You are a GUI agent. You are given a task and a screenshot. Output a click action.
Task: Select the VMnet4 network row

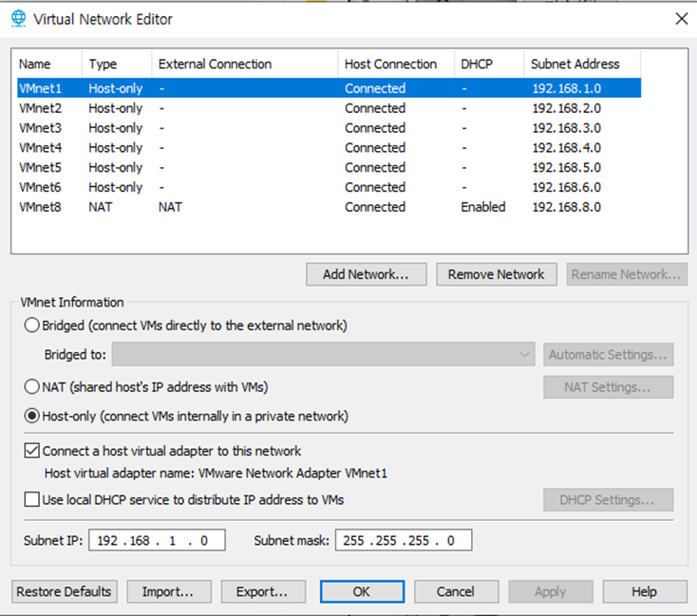click(x=329, y=147)
